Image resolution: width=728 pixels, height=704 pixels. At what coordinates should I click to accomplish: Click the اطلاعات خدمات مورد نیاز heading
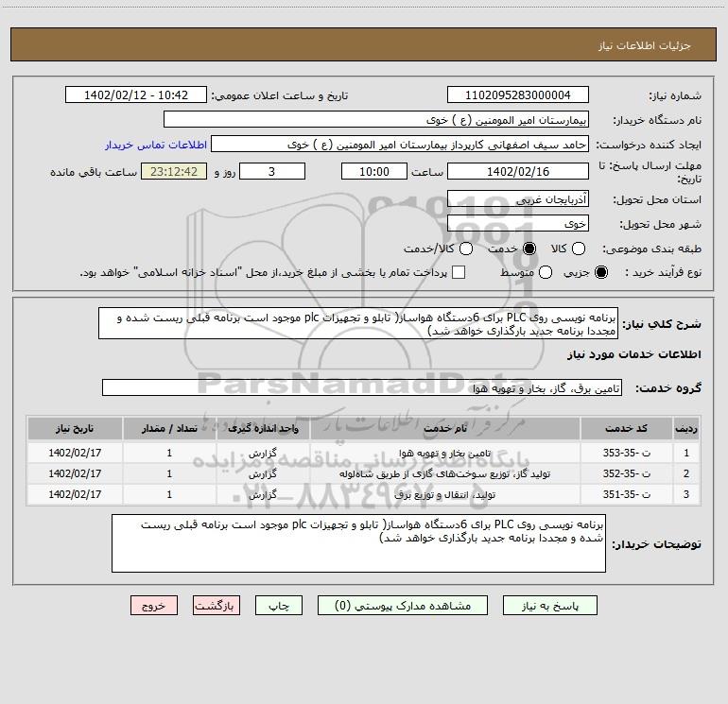(634, 354)
